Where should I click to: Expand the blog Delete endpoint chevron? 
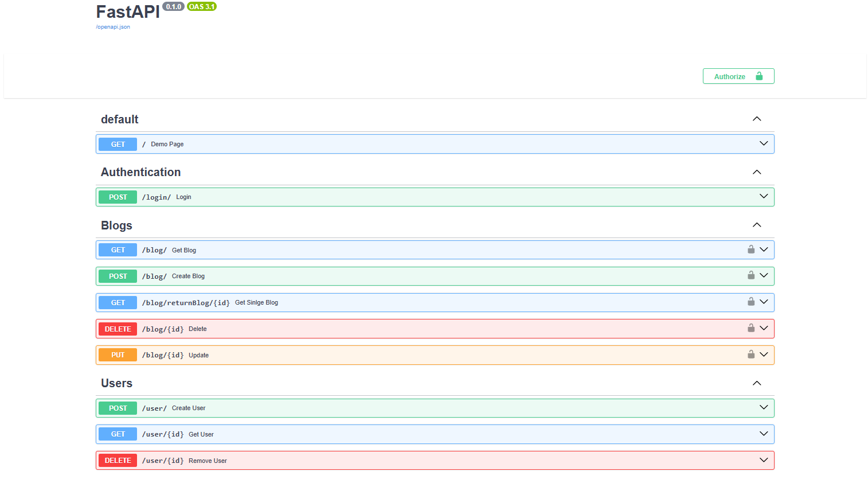[764, 328]
